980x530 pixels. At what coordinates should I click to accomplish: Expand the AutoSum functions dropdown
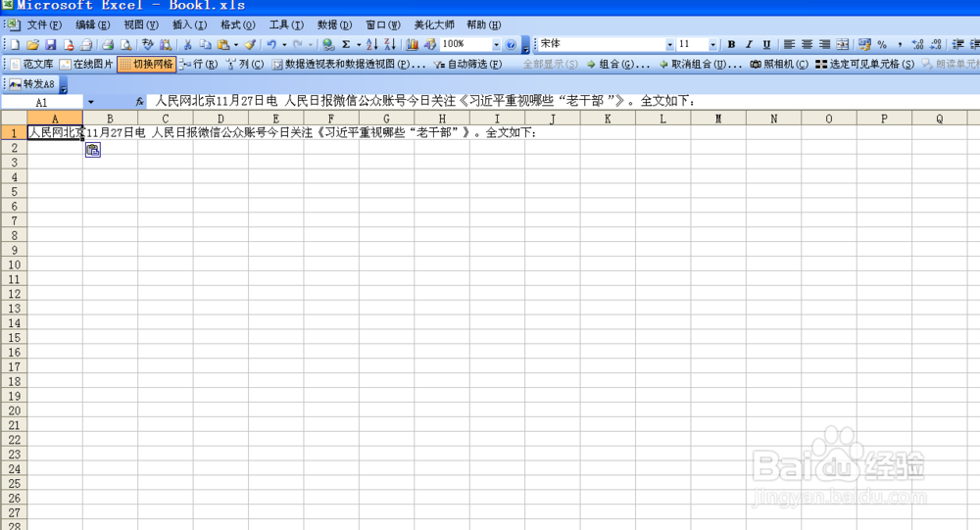click(359, 44)
